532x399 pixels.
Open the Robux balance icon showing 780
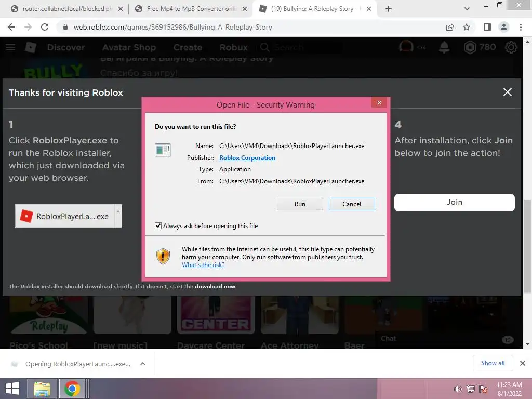470,47
